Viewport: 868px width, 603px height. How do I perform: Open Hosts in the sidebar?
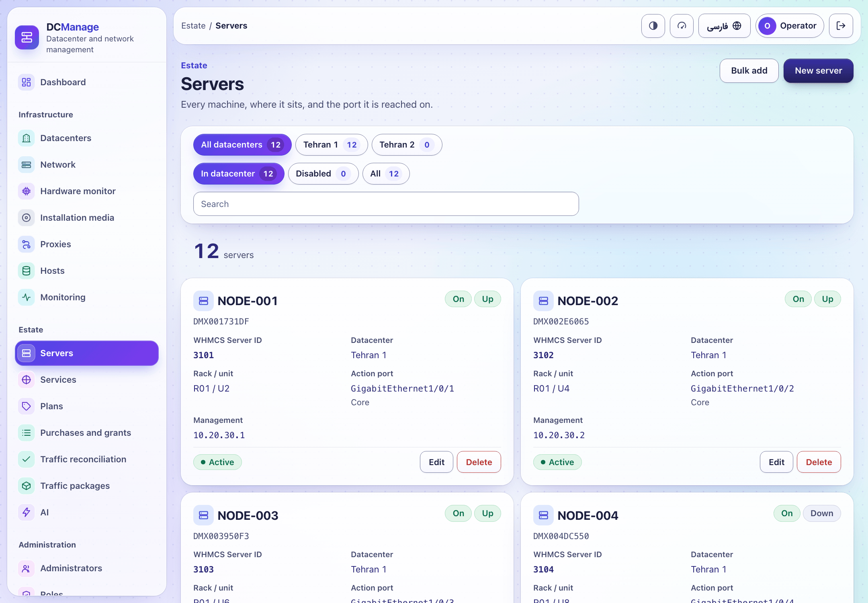(87, 271)
